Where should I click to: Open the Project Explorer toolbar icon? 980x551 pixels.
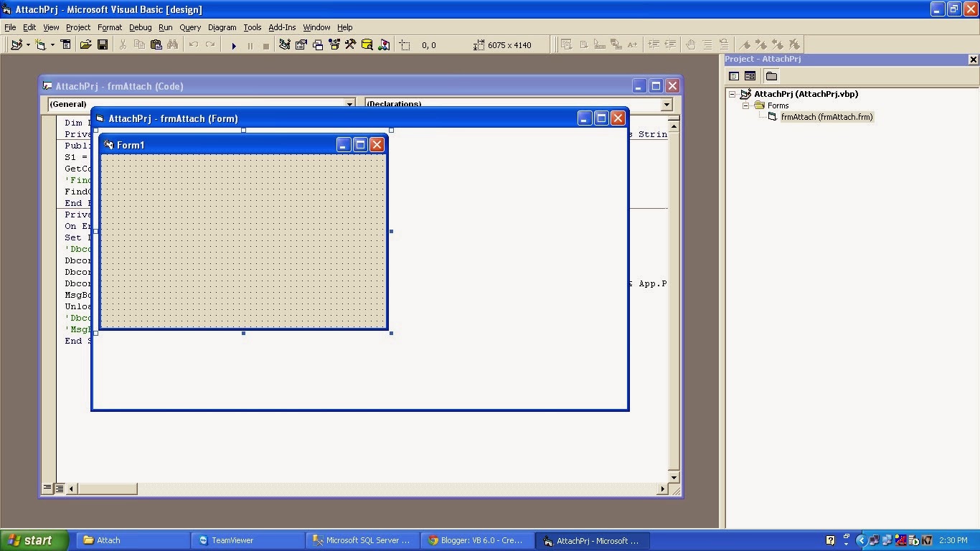coord(284,44)
